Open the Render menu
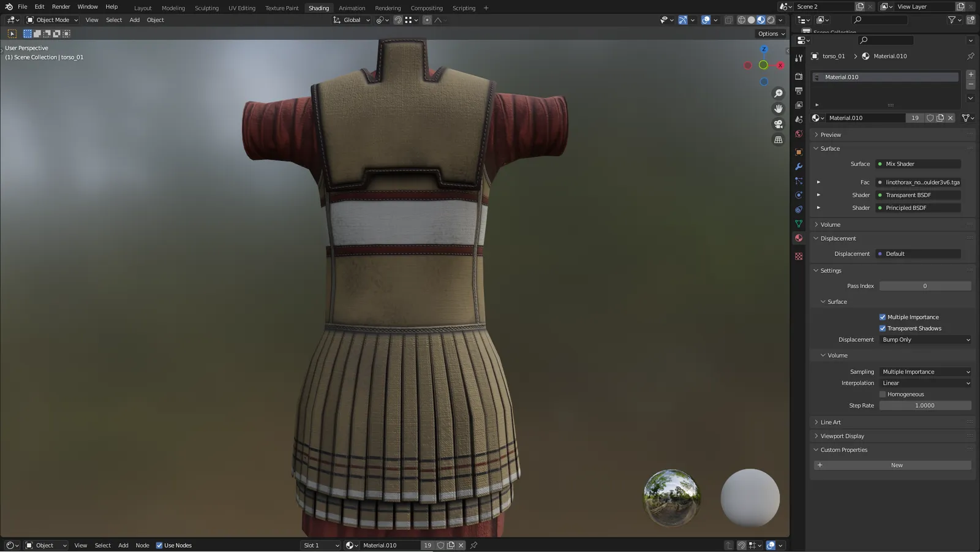Viewport: 980px width, 552px height. 61,7
